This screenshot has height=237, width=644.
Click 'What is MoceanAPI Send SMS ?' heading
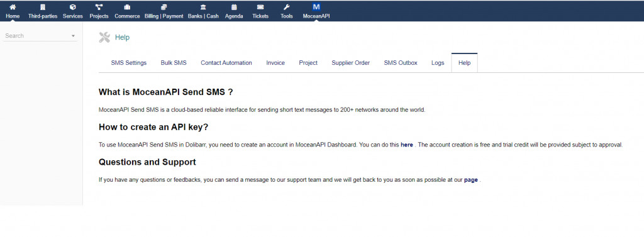tap(166, 92)
